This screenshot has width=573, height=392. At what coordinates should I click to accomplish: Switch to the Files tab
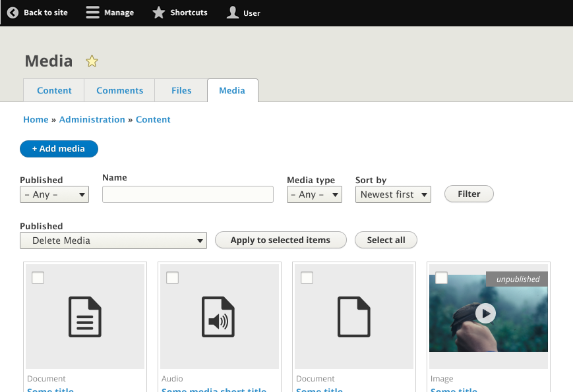(181, 90)
